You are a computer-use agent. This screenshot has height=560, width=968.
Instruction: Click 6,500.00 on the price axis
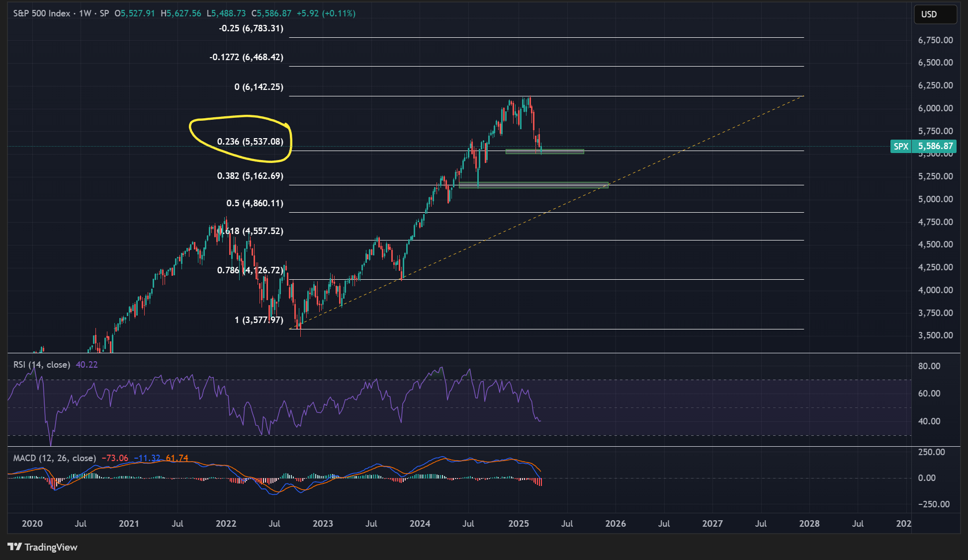coord(935,63)
